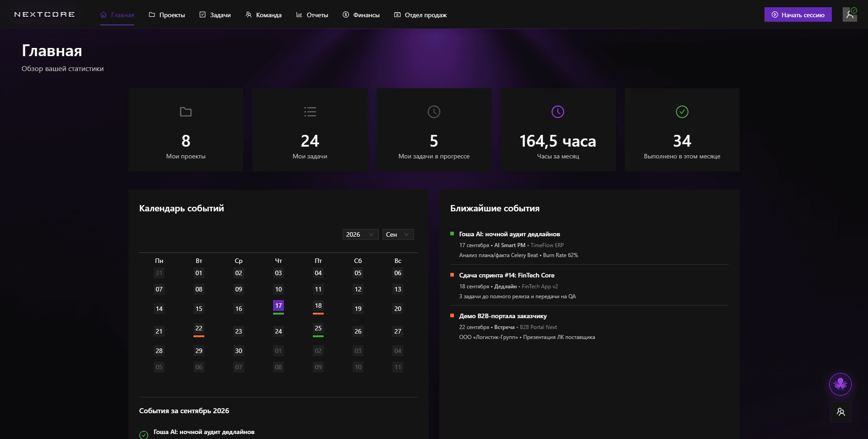
Task: Click the orange marker next to Демо B2B-портала
Action: 452,316
